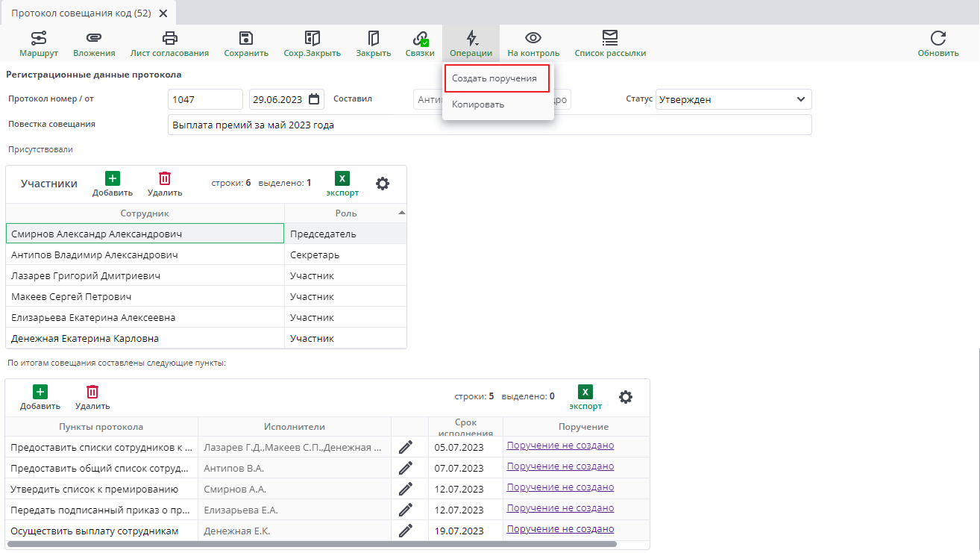
Task: Edit executors for Лазарев Г.Д. row pencil
Action: point(405,447)
